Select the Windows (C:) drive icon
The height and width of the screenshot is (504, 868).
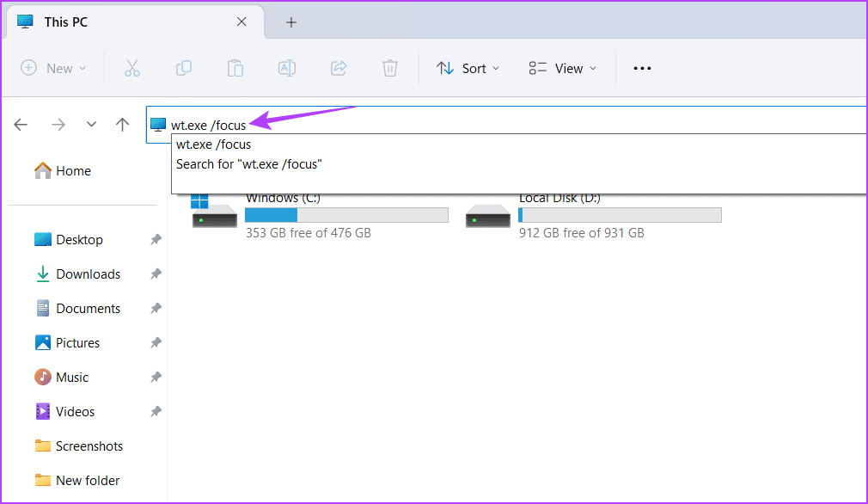214,212
